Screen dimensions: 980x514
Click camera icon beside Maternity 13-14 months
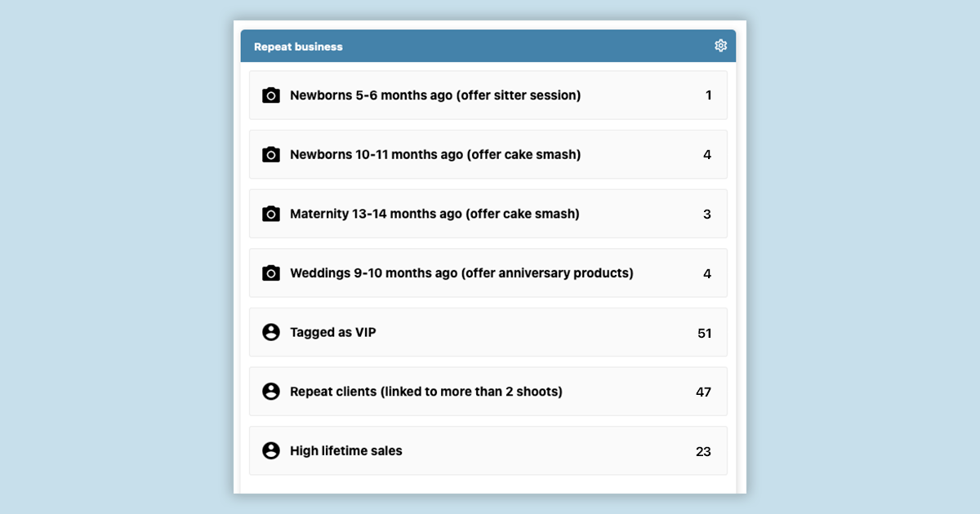tap(271, 214)
